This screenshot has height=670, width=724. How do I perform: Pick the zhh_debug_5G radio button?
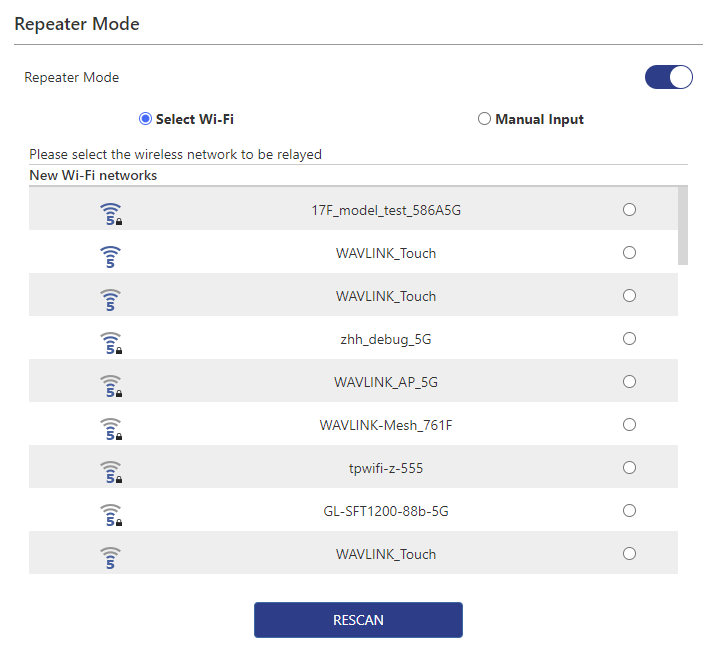tap(629, 339)
